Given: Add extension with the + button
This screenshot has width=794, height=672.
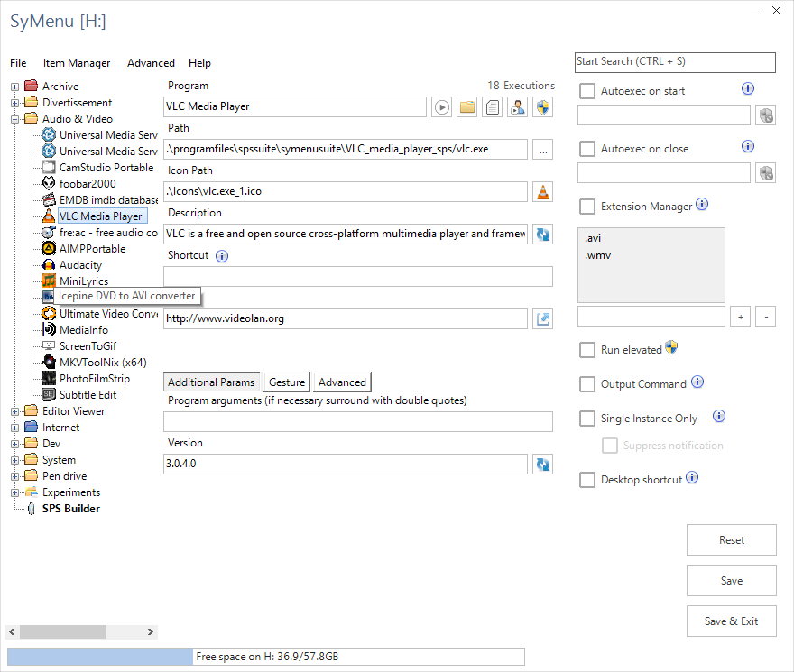Looking at the screenshot, I should pos(741,317).
